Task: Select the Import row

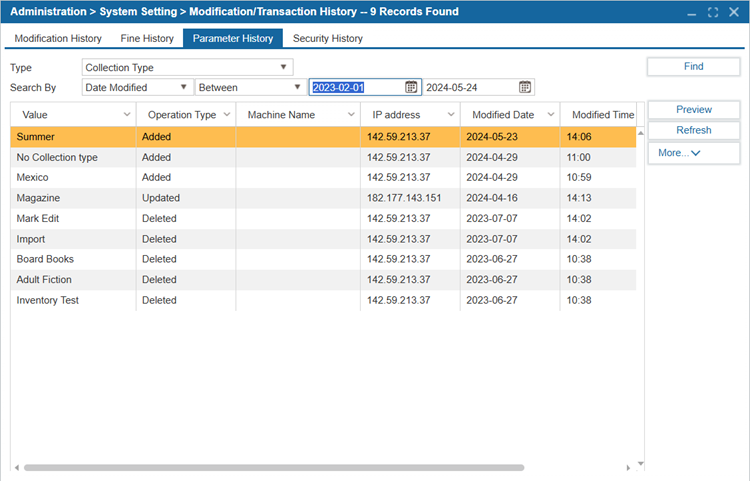Action: coord(323,239)
